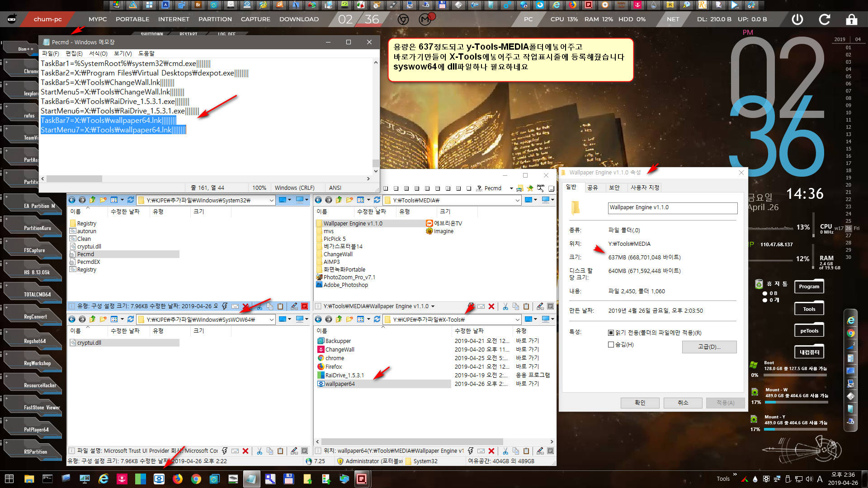Select Wallpaper Engine v1.1.0 folder
Screen dimensions: 868x488
tap(353, 223)
